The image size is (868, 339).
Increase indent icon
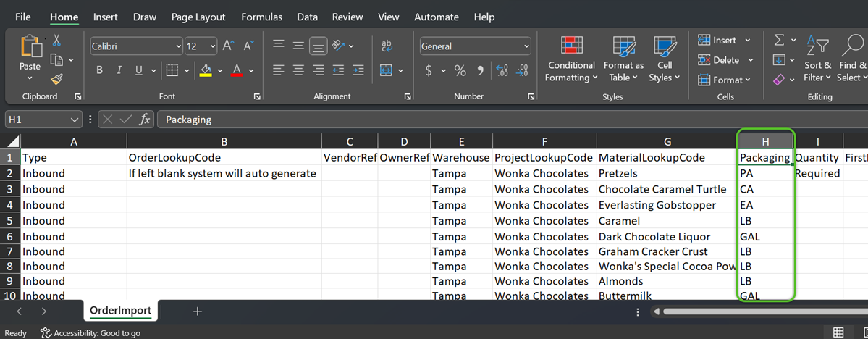pyautogui.click(x=358, y=70)
